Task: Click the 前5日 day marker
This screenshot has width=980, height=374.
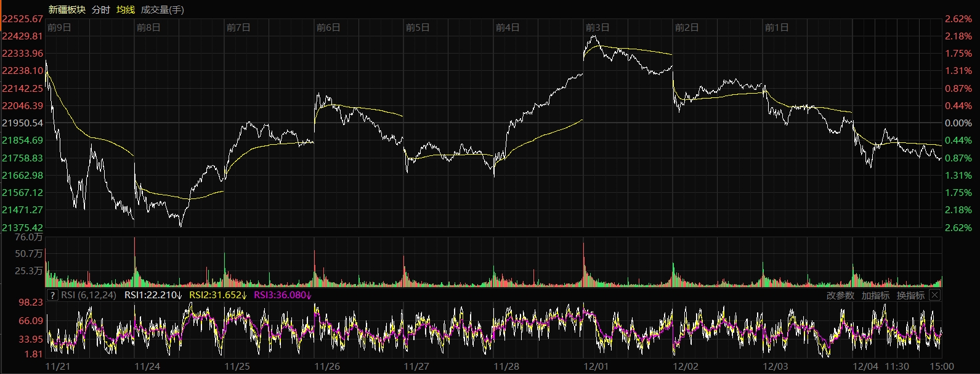Action: click(x=418, y=28)
